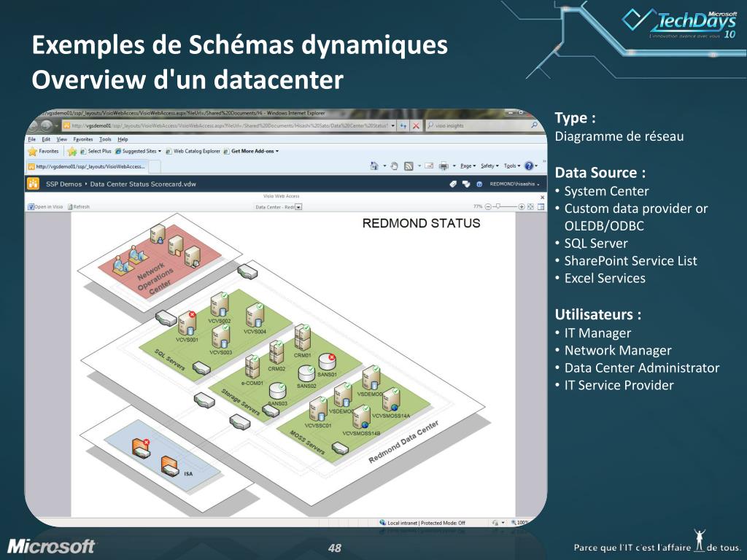Select the VCVSMOSS14A web server
The height and width of the screenshot is (560, 747).
click(x=391, y=399)
